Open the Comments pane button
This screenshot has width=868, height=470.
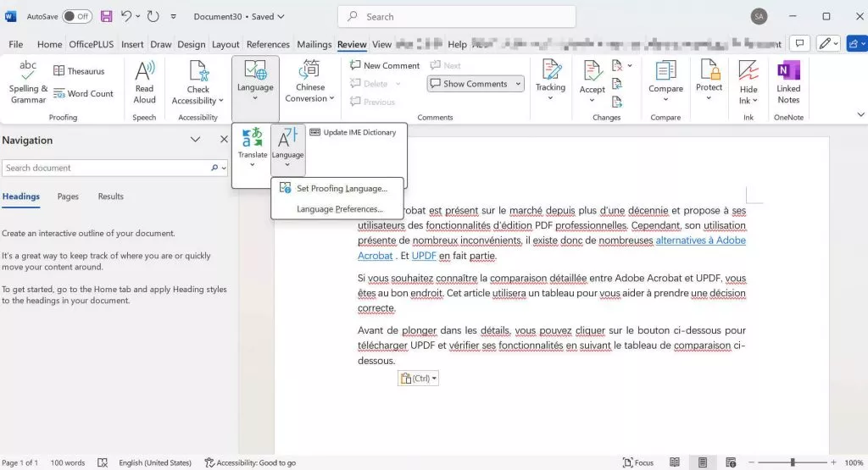799,43
